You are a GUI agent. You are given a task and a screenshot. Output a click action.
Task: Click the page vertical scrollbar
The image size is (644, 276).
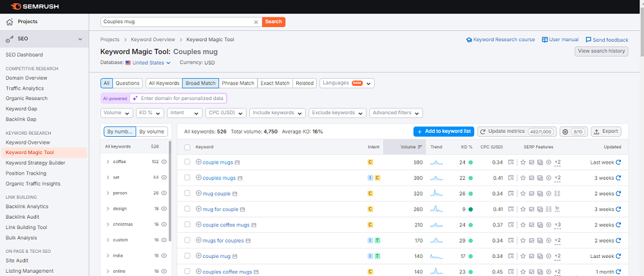click(641, 33)
